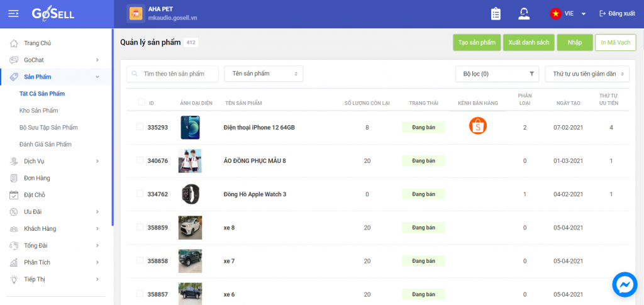The width and height of the screenshot is (644, 305).
Task: Select all products with header checkbox
Action: pyautogui.click(x=142, y=103)
